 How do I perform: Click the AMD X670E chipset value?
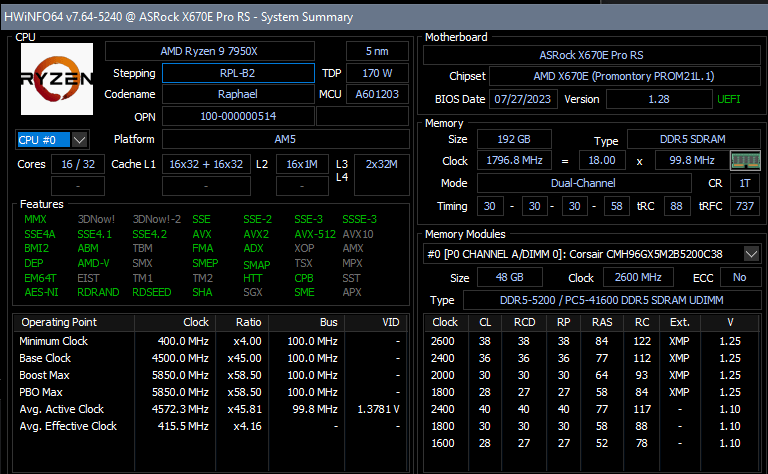click(x=624, y=76)
